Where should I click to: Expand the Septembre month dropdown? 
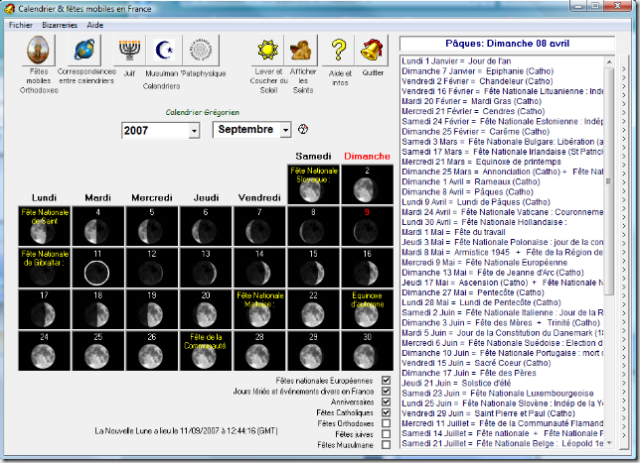285,130
